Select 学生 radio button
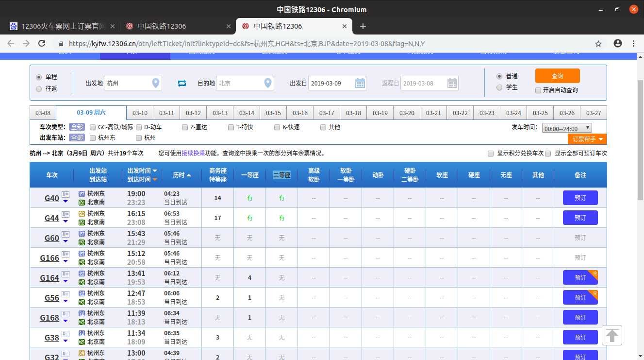Image resolution: width=644 pixels, height=360 pixels. pyautogui.click(x=499, y=87)
